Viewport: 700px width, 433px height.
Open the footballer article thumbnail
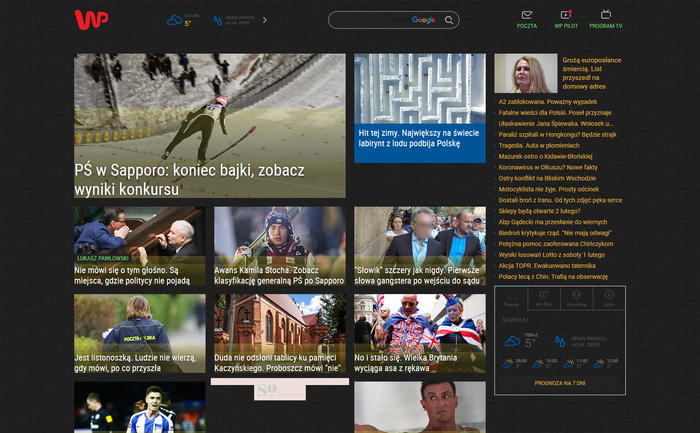140,407
